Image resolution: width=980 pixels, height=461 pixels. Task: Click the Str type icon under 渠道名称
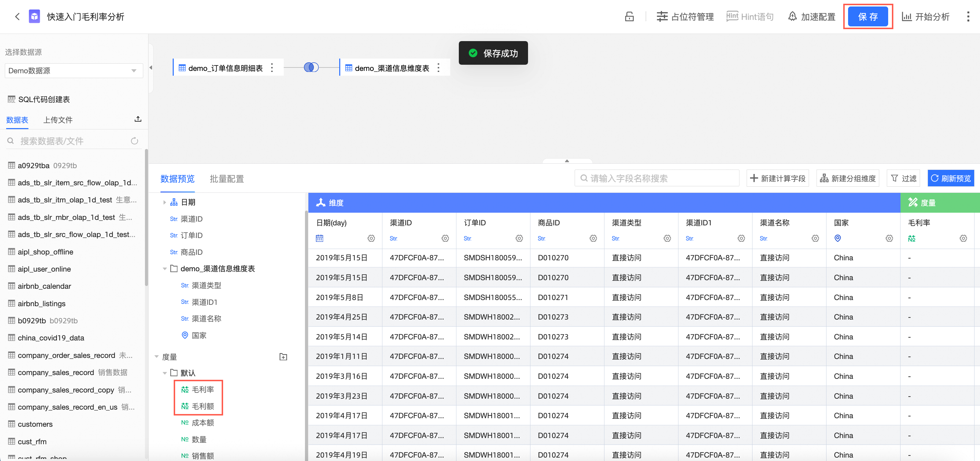(x=763, y=238)
